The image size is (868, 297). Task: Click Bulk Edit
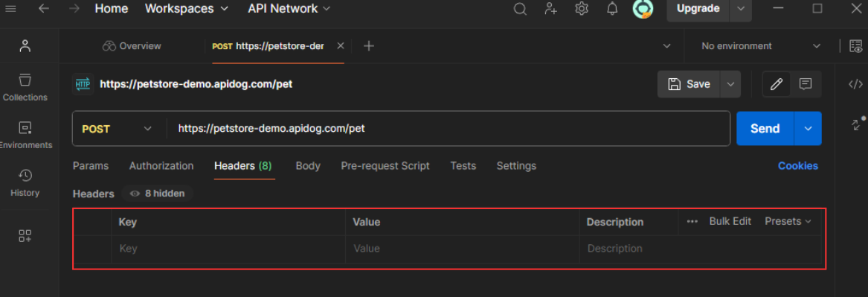(x=730, y=221)
